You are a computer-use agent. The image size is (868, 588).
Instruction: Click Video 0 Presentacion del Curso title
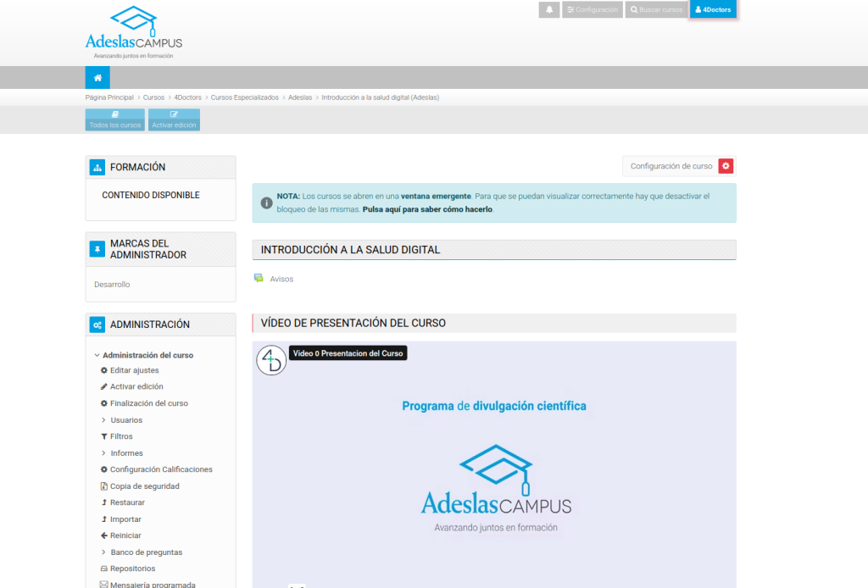348,353
